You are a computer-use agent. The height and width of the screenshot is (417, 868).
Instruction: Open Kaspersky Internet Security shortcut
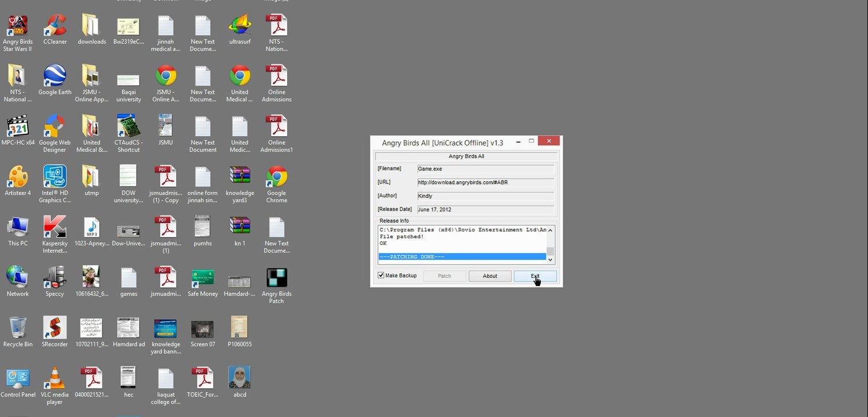[x=54, y=227]
